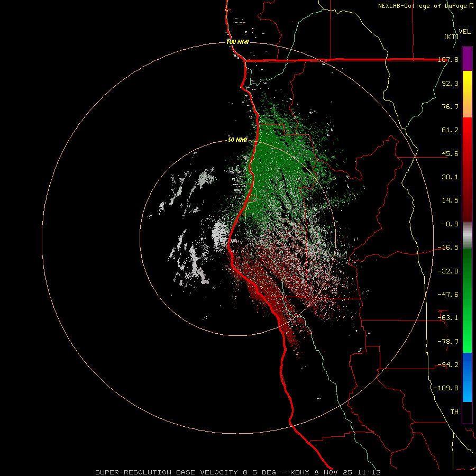Click the VEL legend title
The height and width of the screenshot is (476, 476).
click(464, 32)
